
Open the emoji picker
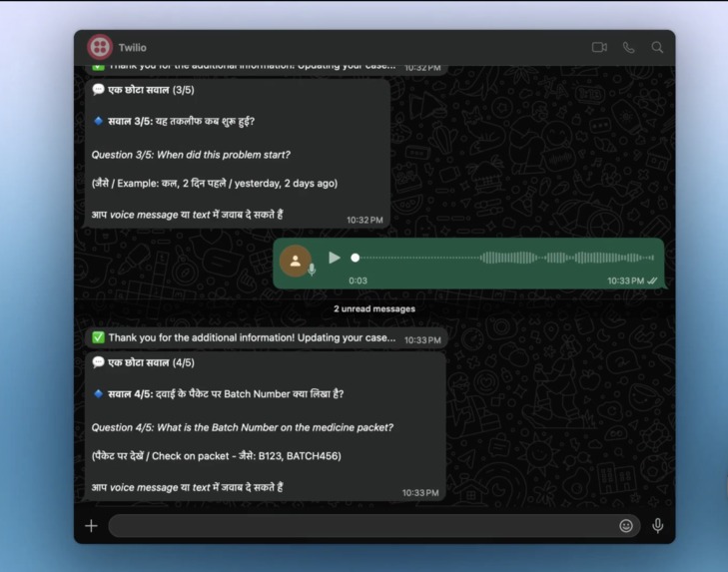[626, 525]
